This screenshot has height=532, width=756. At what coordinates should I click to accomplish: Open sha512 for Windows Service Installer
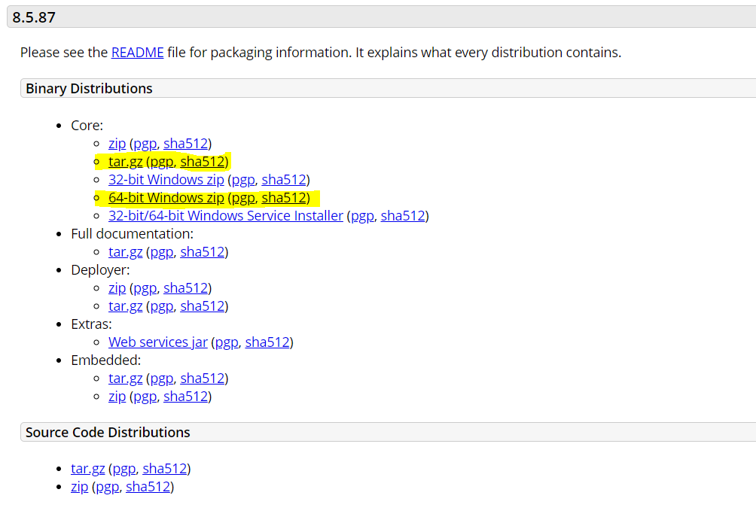(x=403, y=216)
